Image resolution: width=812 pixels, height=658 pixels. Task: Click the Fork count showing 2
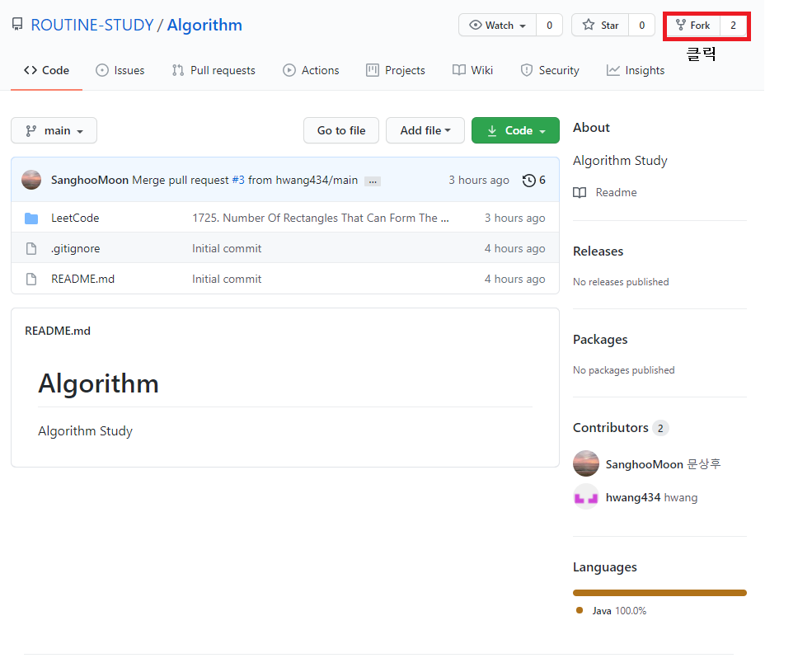point(734,25)
